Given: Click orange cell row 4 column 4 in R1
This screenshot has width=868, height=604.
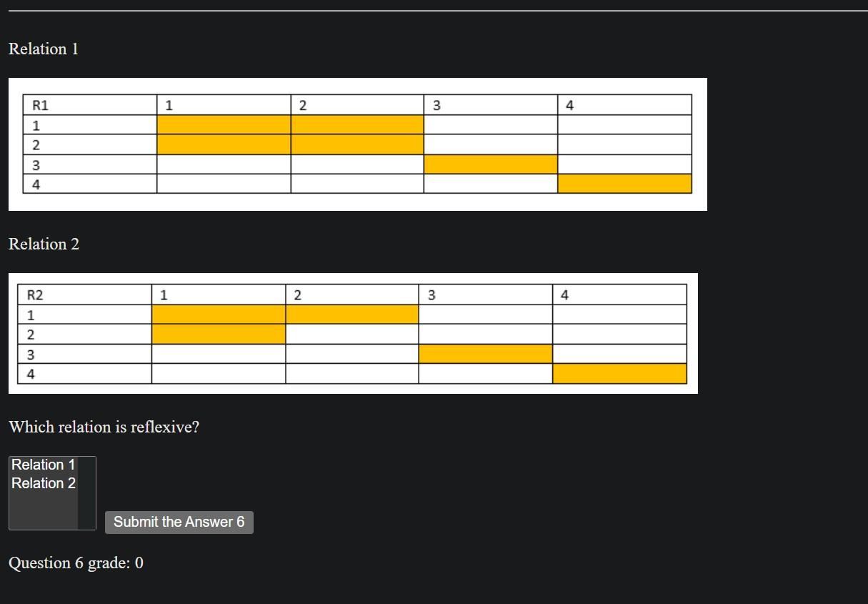Looking at the screenshot, I should click(624, 184).
